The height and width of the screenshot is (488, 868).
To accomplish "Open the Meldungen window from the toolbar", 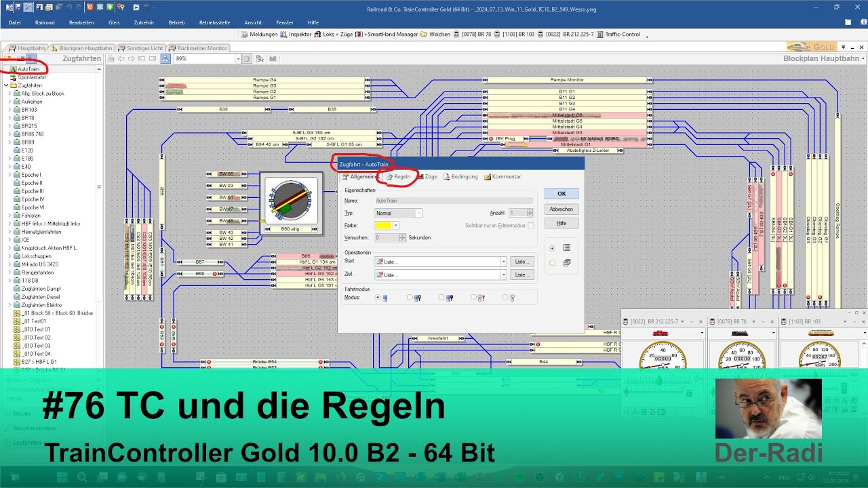I will coord(259,34).
